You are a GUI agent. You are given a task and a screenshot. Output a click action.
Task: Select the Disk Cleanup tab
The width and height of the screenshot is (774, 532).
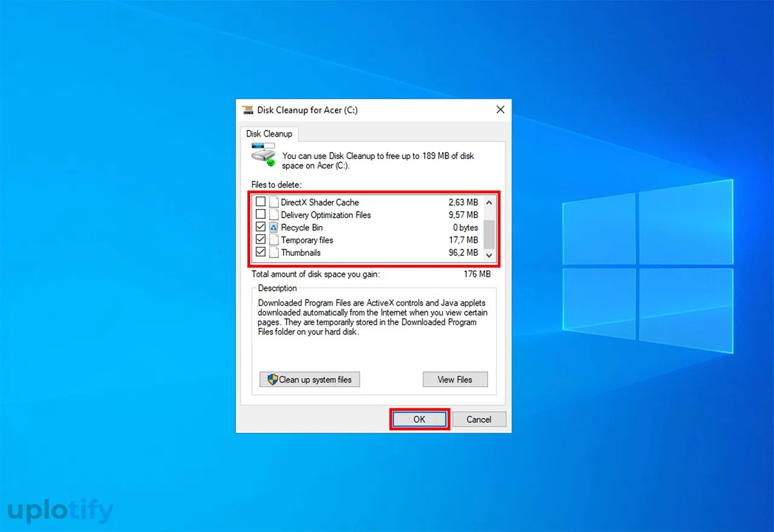[269, 134]
